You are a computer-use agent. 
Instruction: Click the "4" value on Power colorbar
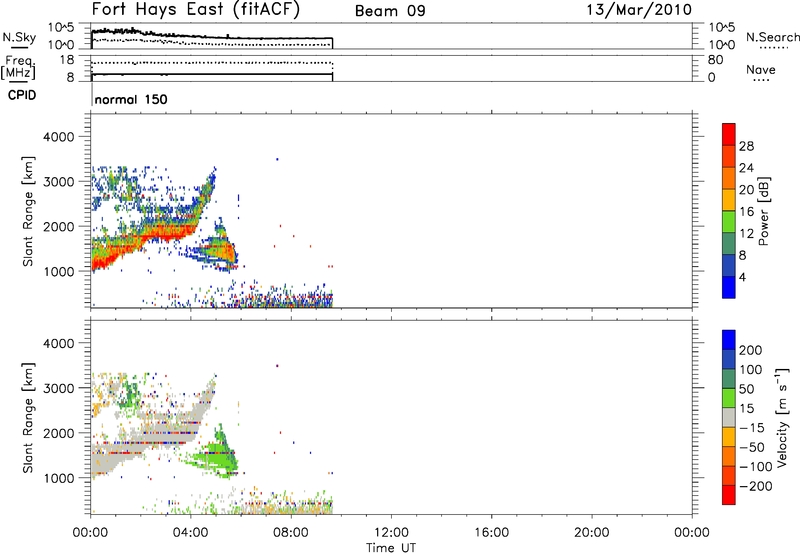tap(742, 277)
